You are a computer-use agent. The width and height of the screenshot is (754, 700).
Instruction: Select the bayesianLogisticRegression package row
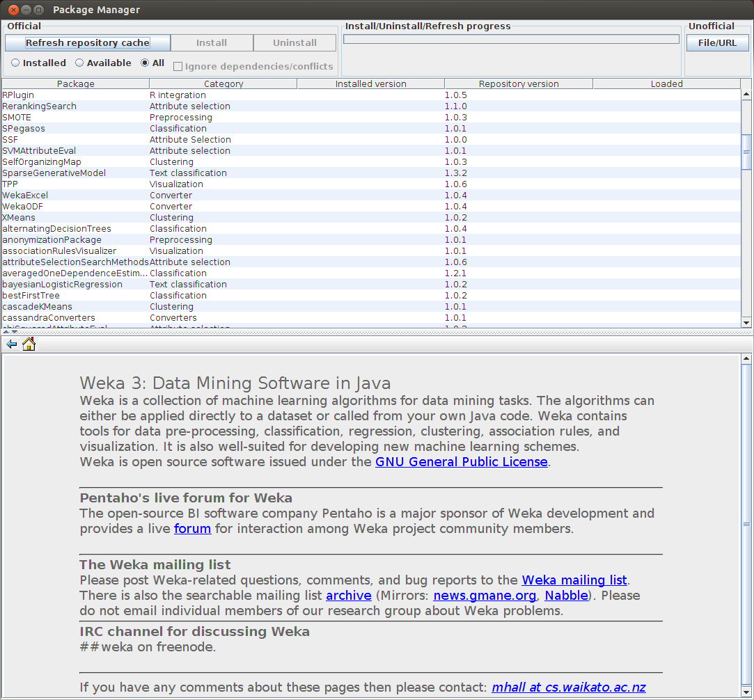[371, 285]
